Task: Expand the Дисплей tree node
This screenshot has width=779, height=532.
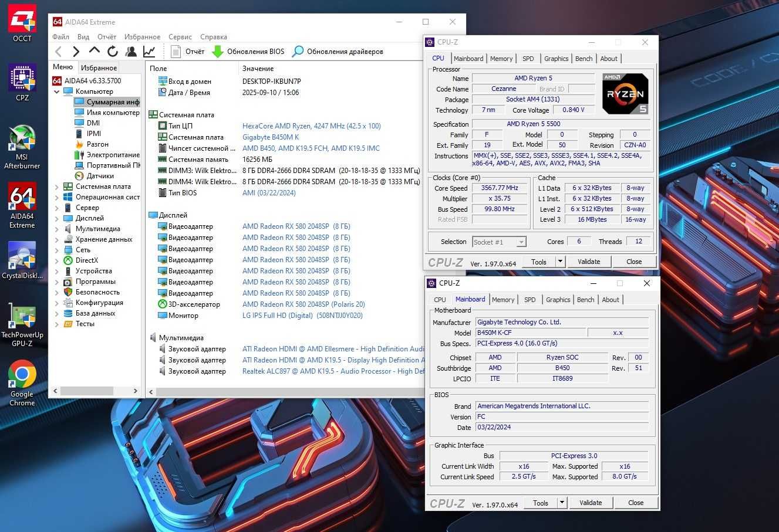Action: tap(57, 218)
